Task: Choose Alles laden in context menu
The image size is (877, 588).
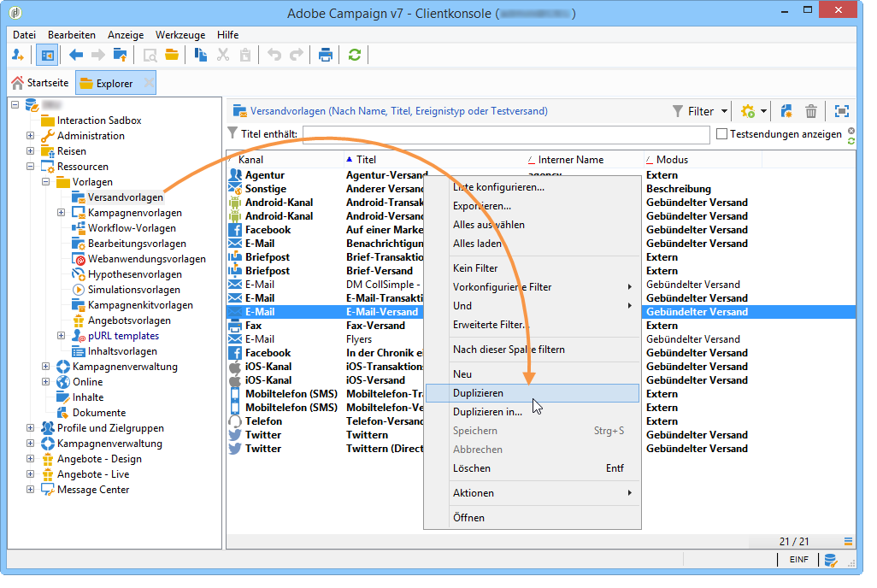Action: click(532, 244)
